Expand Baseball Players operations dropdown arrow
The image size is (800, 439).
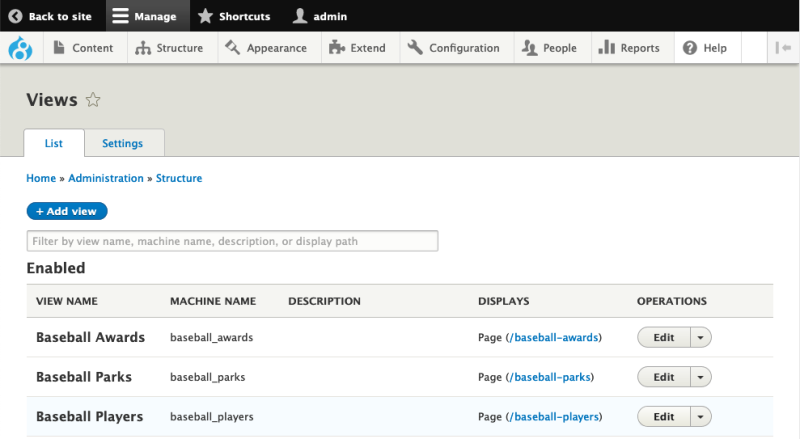tap(701, 417)
